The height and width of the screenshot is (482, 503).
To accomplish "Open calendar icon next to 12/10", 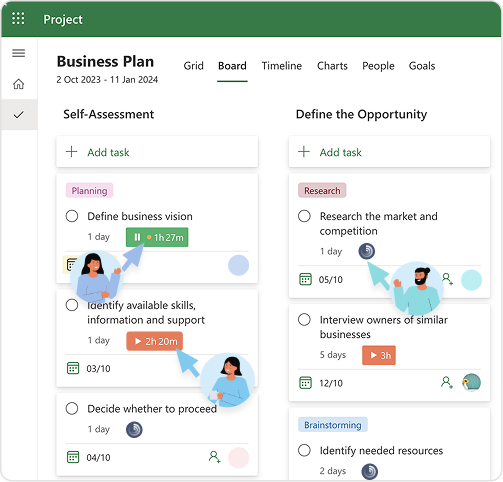I will point(305,383).
